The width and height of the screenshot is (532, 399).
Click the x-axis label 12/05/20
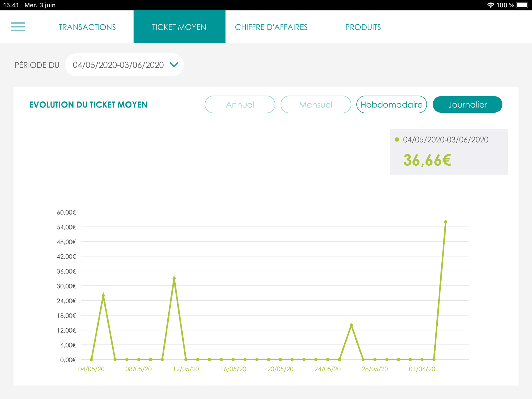(x=186, y=369)
